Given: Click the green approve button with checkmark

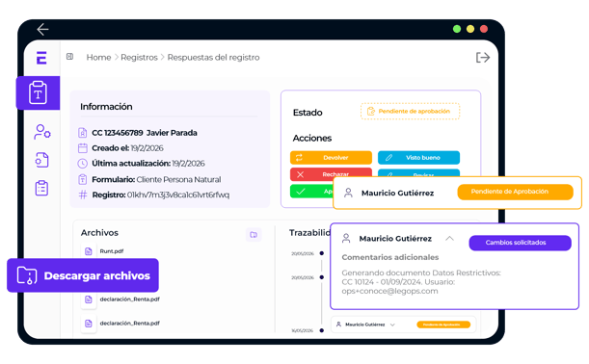Looking at the screenshot, I should pyautogui.click(x=311, y=192).
